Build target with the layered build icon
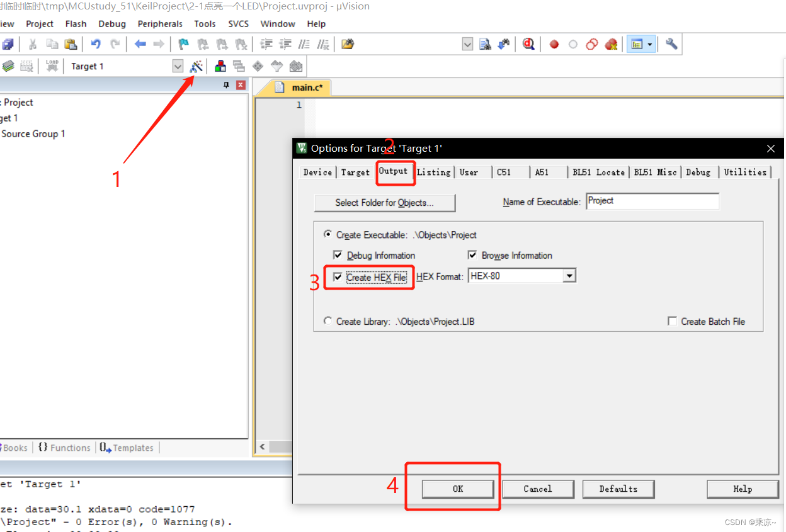 8,66
